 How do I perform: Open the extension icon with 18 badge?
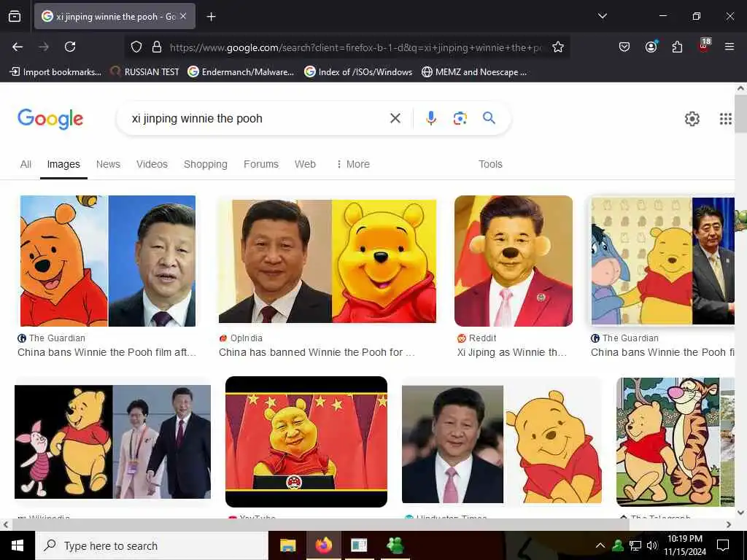click(x=704, y=46)
